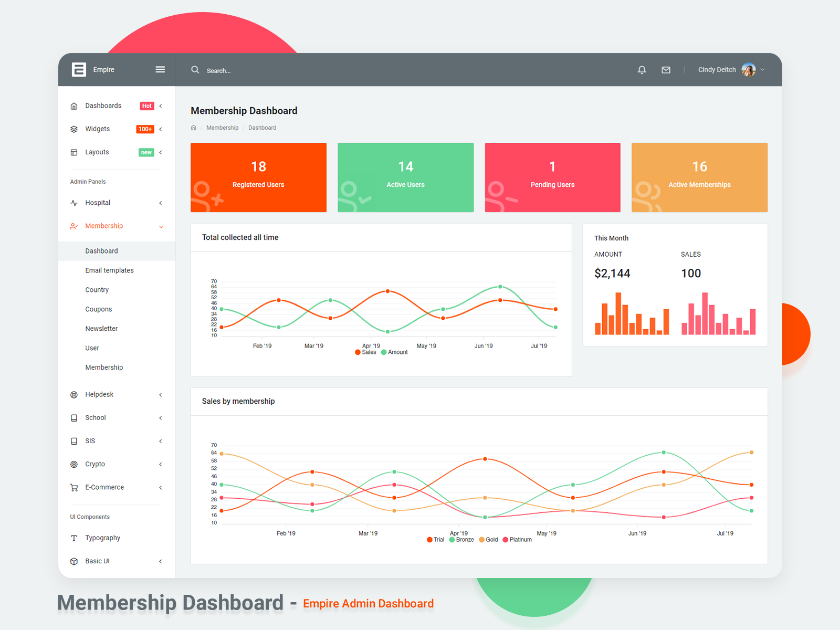The height and width of the screenshot is (630, 840).
Task: Toggle the Trial legend in Sales by membership
Action: tap(435, 539)
